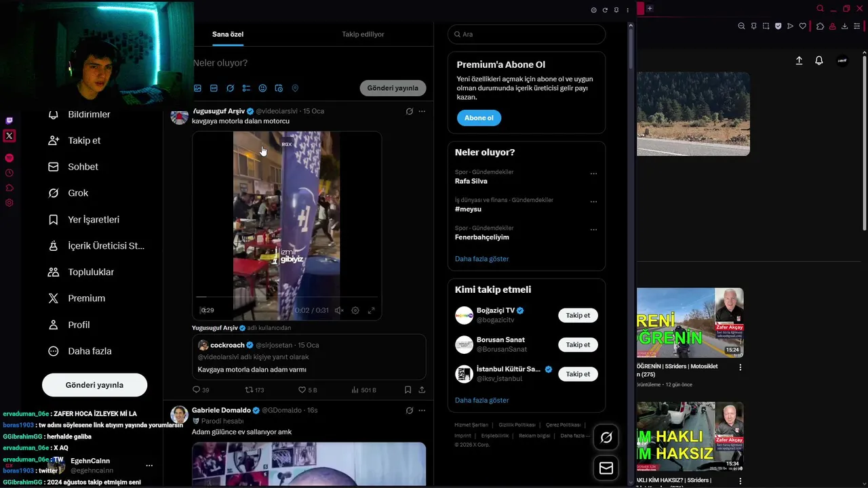Open Twitch in the browser sidebar

(9, 121)
